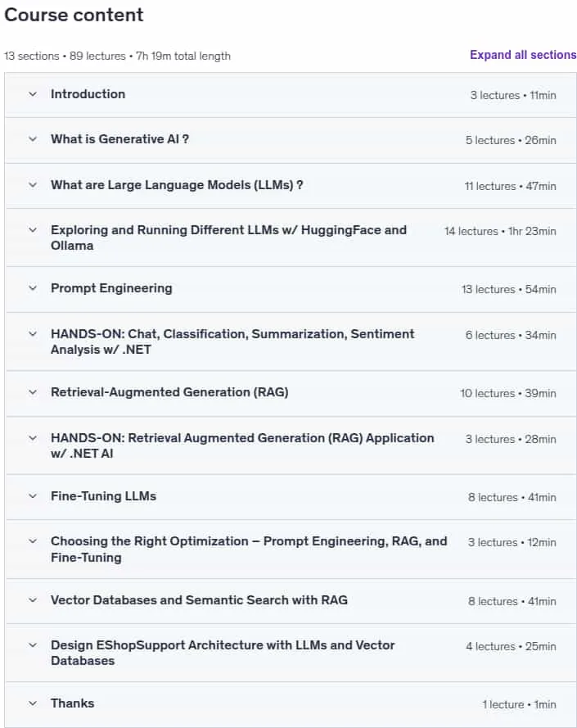The height and width of the screenshot is (728, 577).
Task: Open Choosing the Right Optimization section
Action: pos(291,549)
